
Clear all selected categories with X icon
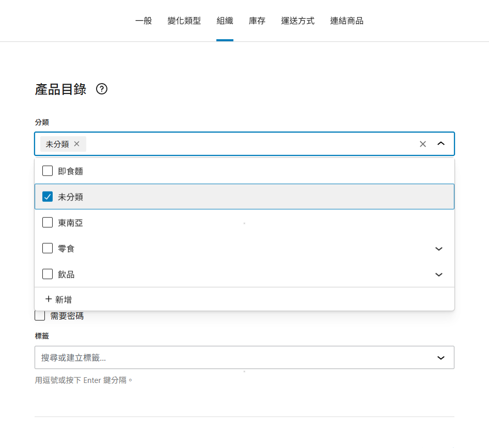click(422, 144)
